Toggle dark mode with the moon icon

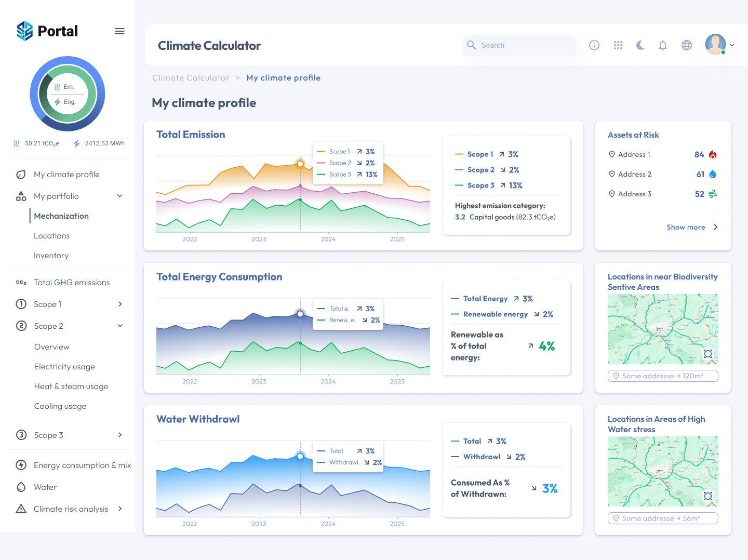click(x=640, y=45)
